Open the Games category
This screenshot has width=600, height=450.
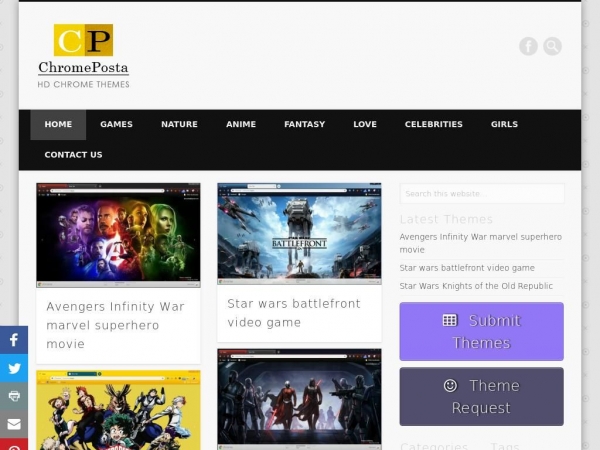click(116, 124)
